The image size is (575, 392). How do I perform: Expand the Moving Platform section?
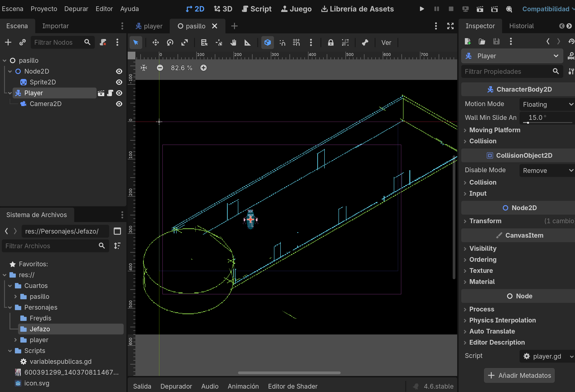495,130
